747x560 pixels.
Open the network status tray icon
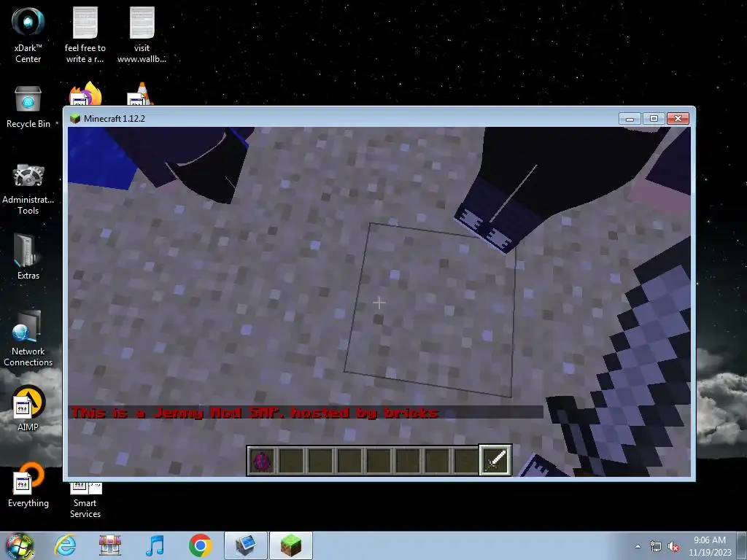coord(656,546)
